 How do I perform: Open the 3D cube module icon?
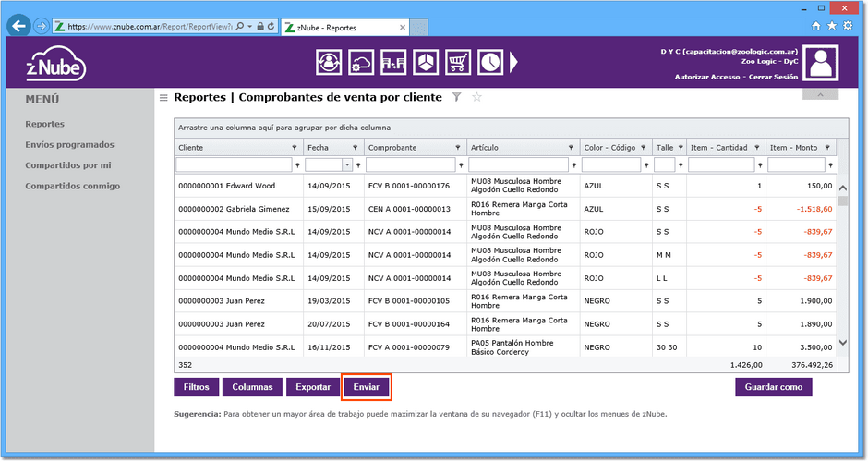coord(425,62)
